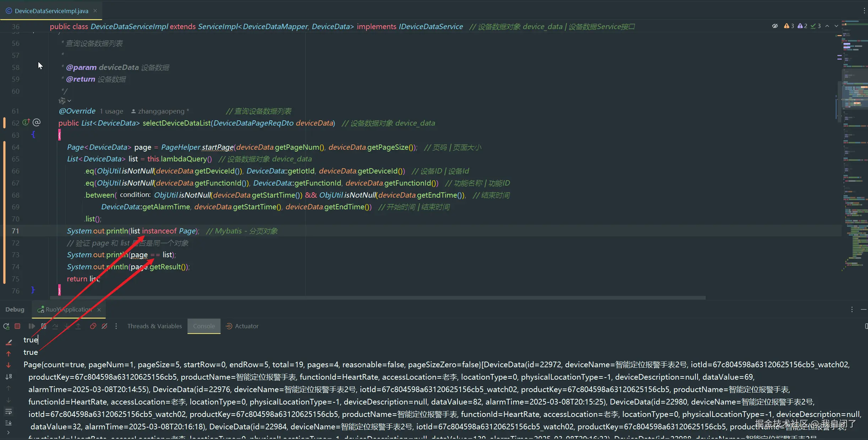Click the zhanggaopeng author hint

pos(161,111)
